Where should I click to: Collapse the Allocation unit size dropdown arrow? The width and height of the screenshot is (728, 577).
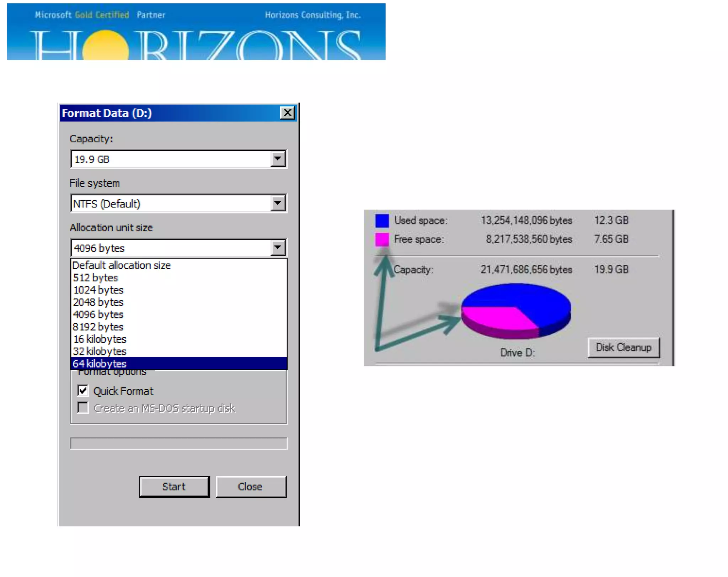pyautogui.click(x=278, y=248)
